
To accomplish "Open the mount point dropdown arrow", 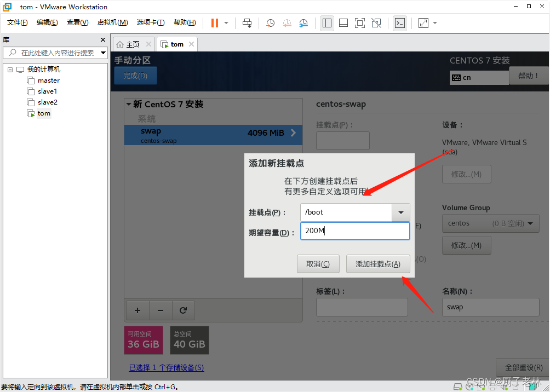I will (x=401, y=212).
